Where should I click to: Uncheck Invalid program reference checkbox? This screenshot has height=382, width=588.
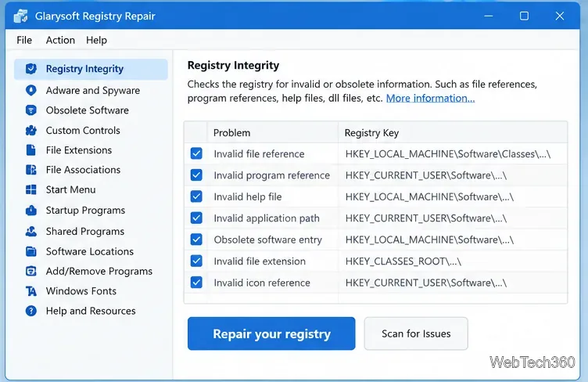tap(196, 175)
